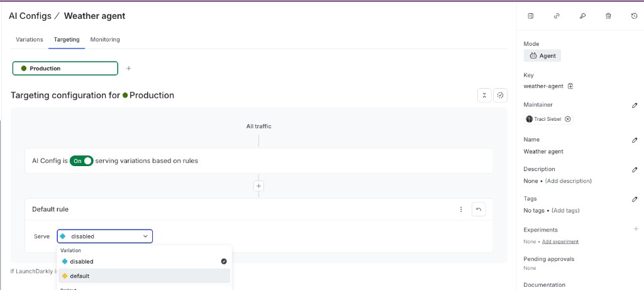Edit the Maintainer with pencil icon
Viewport: 644px width, 290px height.
pyautogui.click(x=635, y=105)
